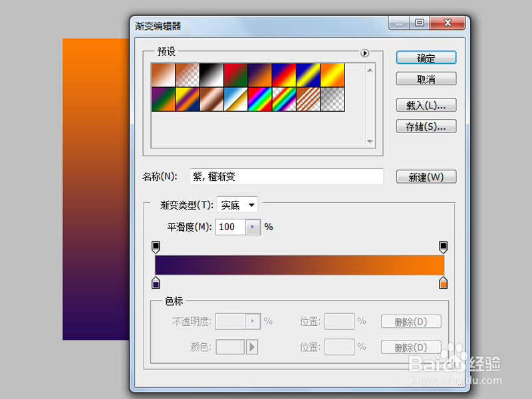Select the orange color stop below the gradient bar
532x399 pixels.
[443, 283]
